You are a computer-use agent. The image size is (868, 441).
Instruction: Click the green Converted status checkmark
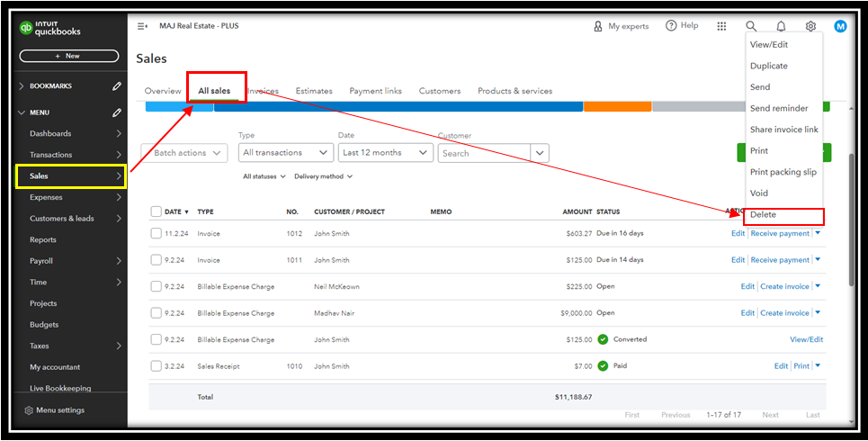(603, 339)
